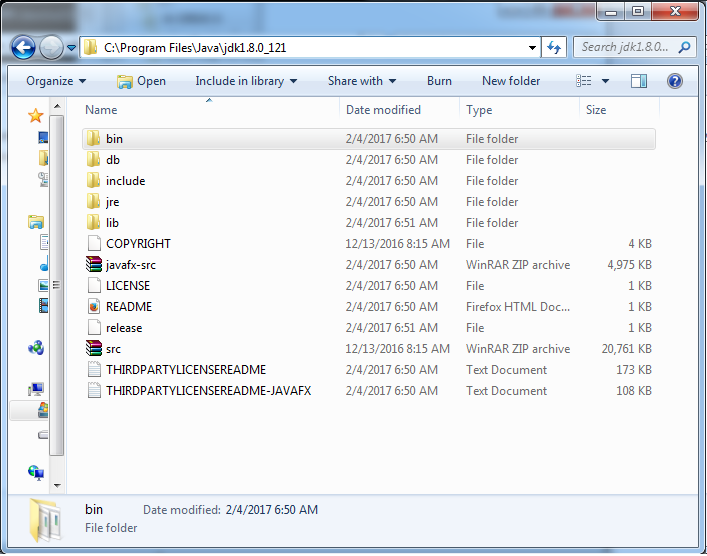Image resolution: width=707 pixels, height=556 pixels.
Task: Select the lib folder icon
Action: tap(93, 222)
